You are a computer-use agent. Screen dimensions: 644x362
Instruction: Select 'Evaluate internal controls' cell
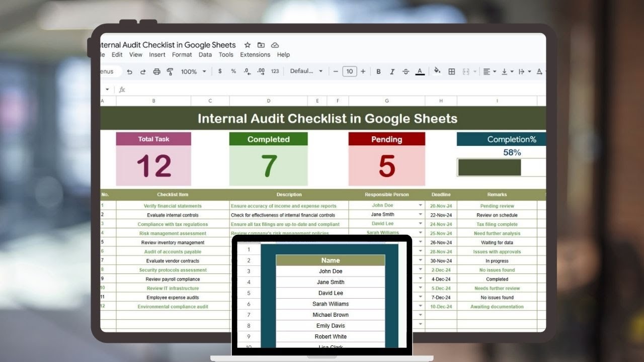[x=173, y=215]
